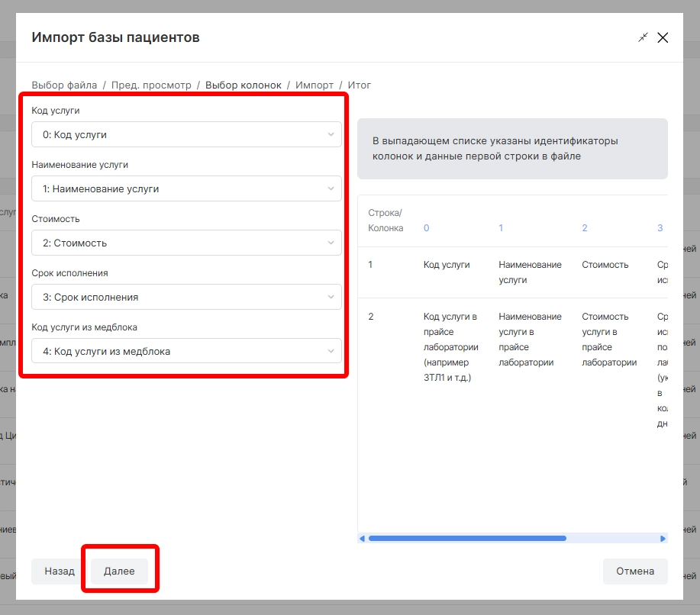This screenshot has width=700, height=615.
Task: Switch to 'Пред. просмотр' breadcrumb step
Action: tap(151, 85)
